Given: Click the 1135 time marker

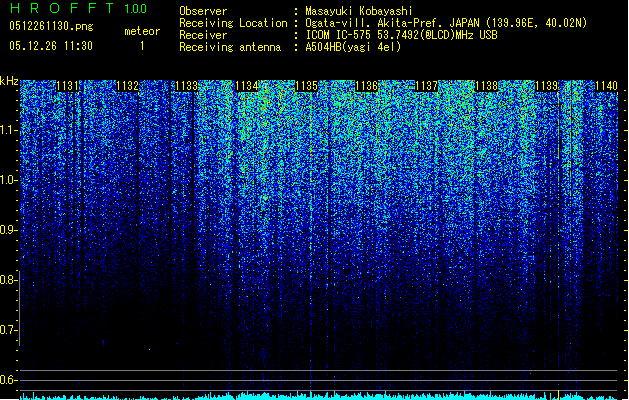Looking at the screenshot, I should point(306,86).
